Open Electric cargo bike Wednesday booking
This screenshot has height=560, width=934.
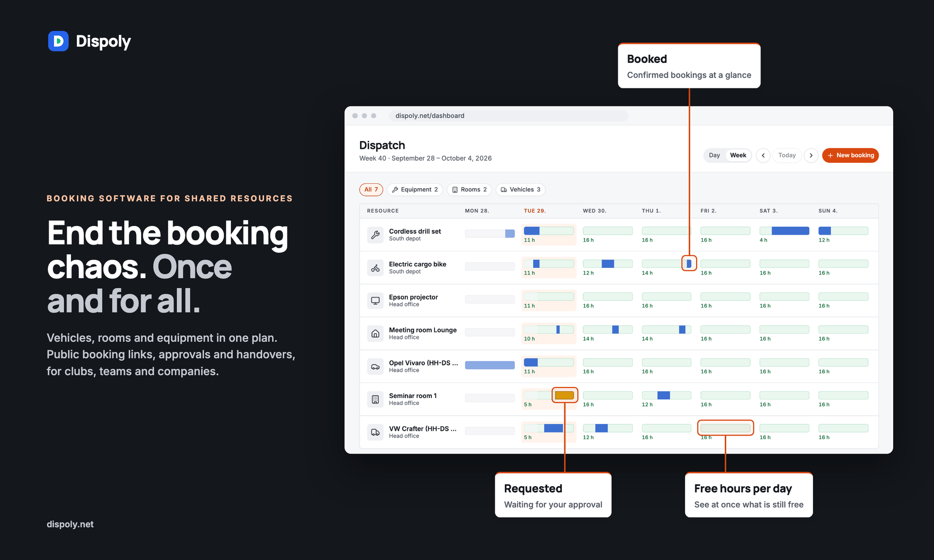coord(608,264)
